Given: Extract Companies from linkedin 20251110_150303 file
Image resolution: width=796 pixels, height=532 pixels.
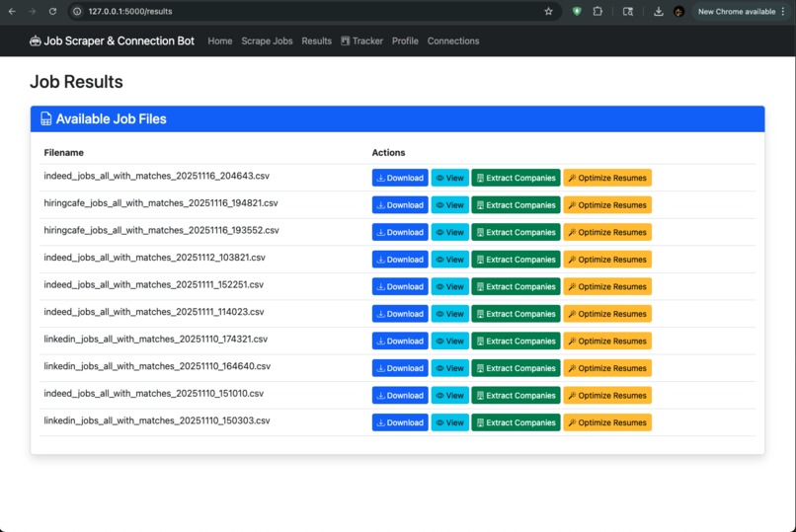Looking at the screenshot, I should 516,422.
